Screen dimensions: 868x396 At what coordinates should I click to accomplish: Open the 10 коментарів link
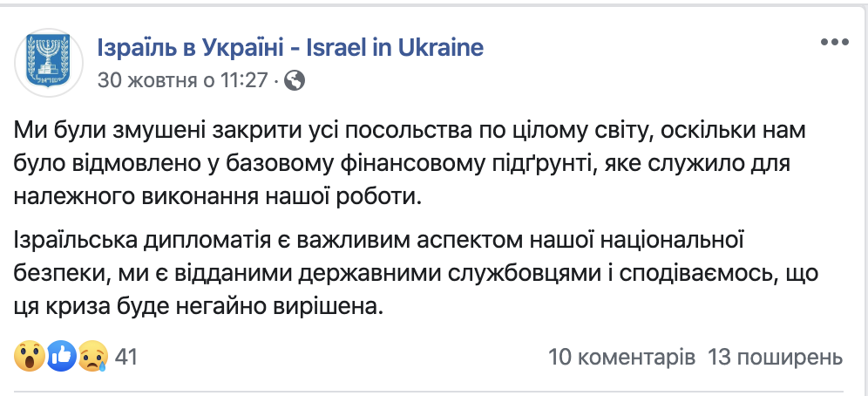tap(621, 358)
